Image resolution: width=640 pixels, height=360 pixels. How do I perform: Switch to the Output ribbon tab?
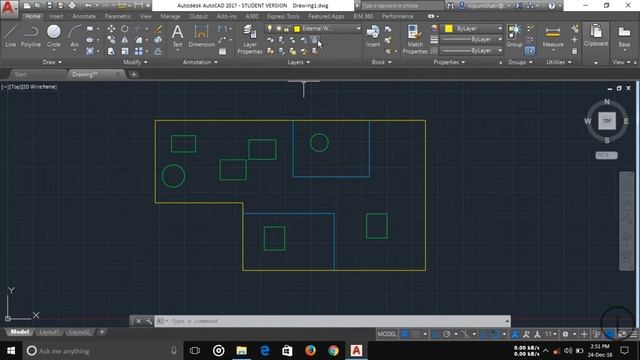click(x=198, y=16)
